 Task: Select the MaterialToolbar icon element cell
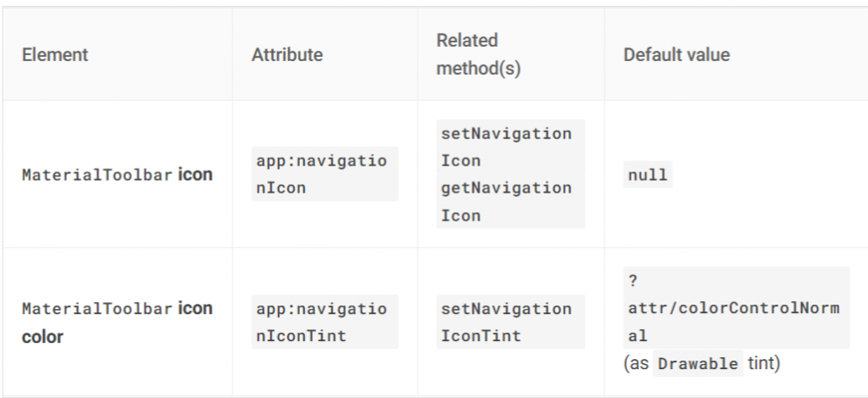point(117,175)
